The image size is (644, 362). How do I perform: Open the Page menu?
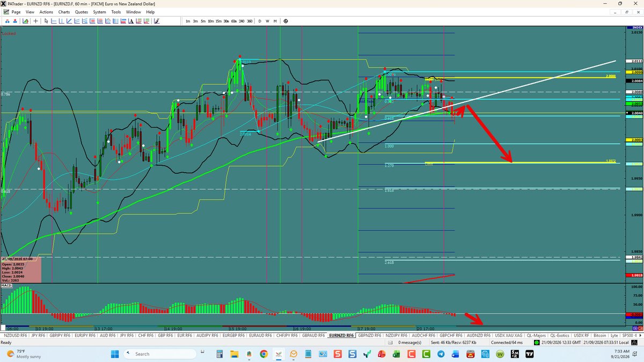pos(16,12)
